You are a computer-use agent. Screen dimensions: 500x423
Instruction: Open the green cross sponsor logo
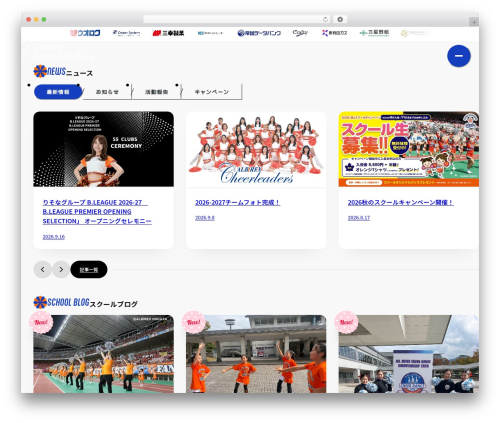click(x=374, y=33)
